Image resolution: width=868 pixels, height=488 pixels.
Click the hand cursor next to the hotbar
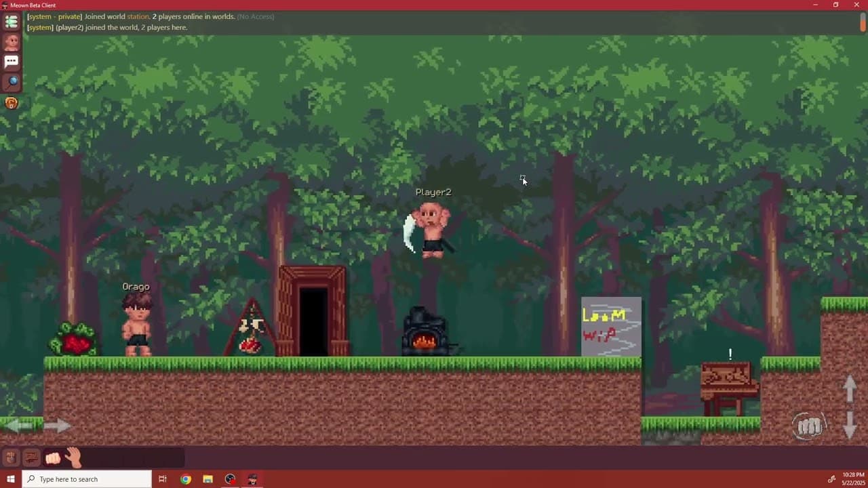[73, 456]
